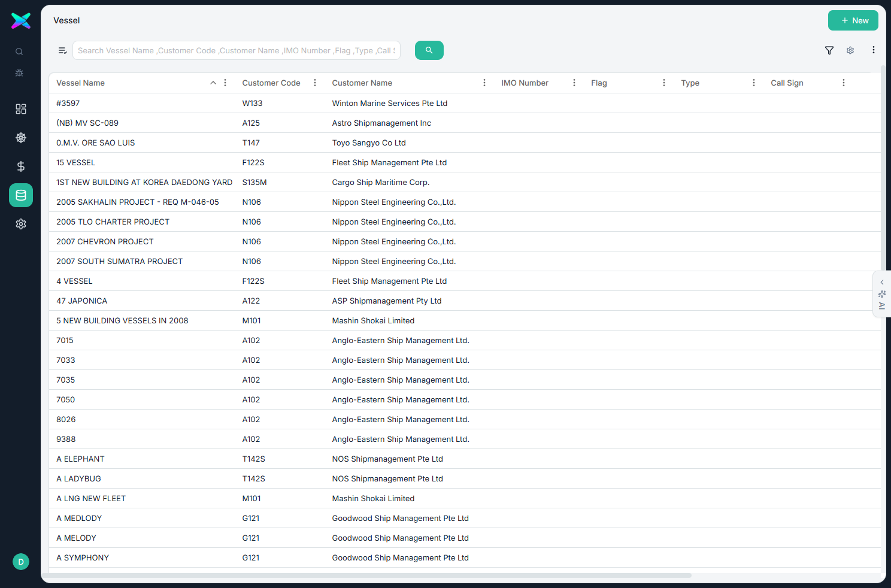Screen dimensions: 891x588
Task: Select vessel '7050' row
Action: coord(465,399)
